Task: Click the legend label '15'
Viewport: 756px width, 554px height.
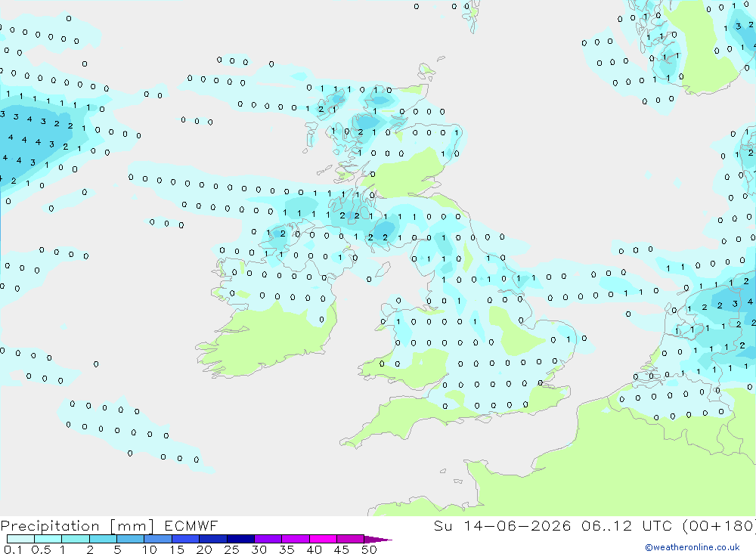Action: coord(177,549)
